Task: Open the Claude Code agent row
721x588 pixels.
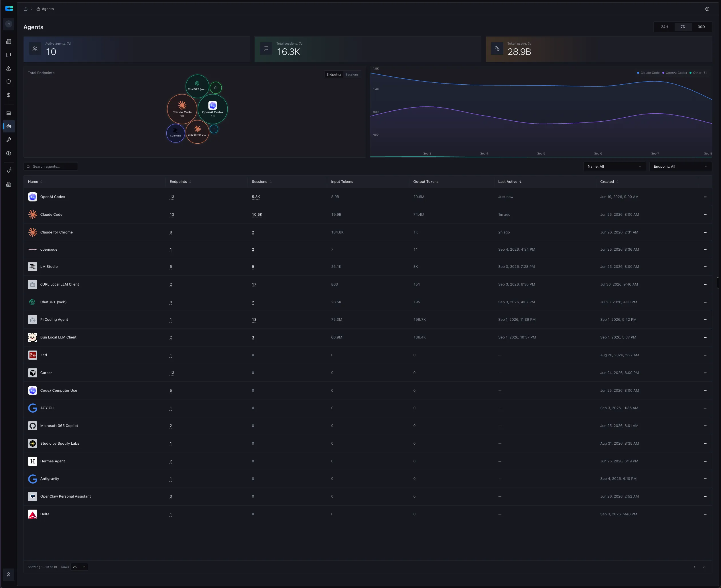Action: click(368, 215)
